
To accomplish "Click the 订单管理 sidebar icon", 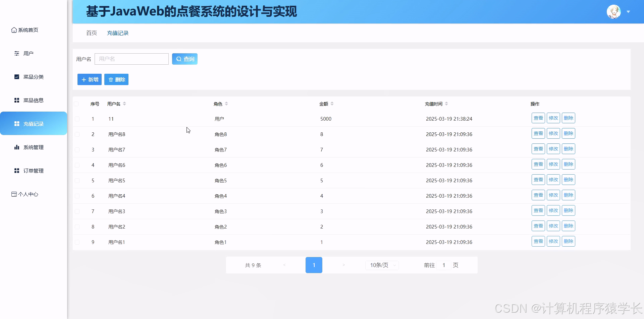I will pyautogui.click(x=17, y=170).
